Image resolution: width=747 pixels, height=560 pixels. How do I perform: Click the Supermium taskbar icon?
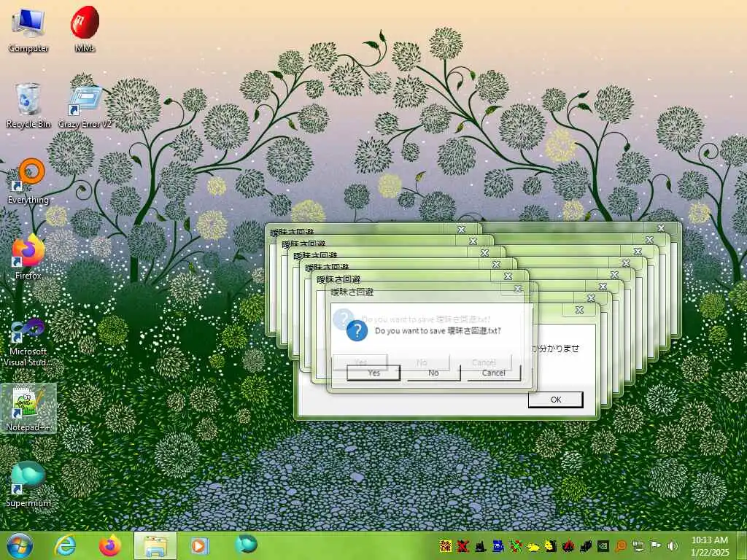tap(246, 545)
